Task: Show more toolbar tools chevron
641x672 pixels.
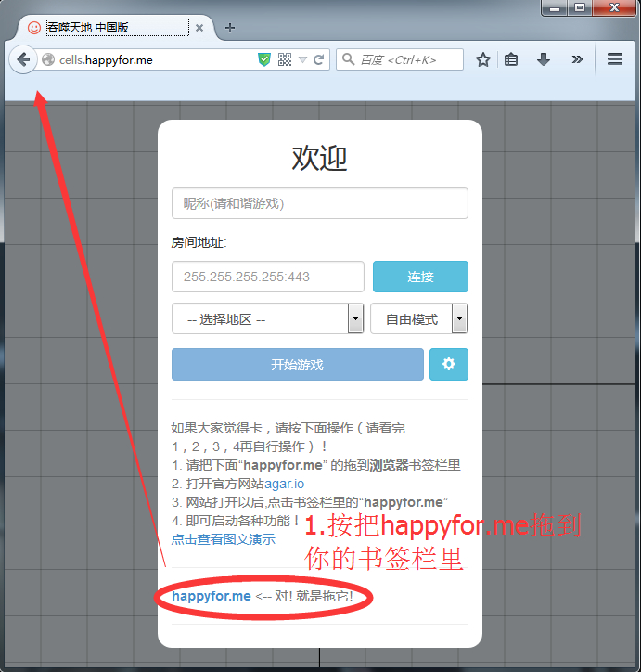Action: pyautogui.click(x=577, y=59)
